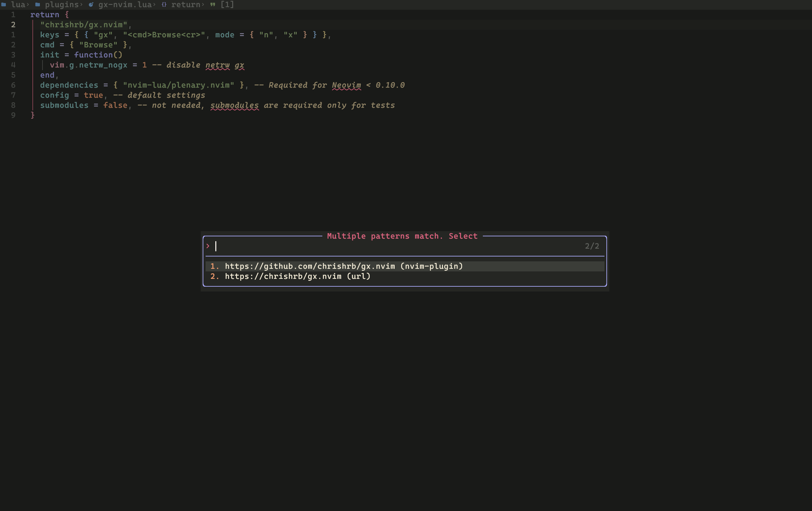Click the plugins folder icon in the winbar
Viewport: 812px width, 511px height.
coord(37,5)
